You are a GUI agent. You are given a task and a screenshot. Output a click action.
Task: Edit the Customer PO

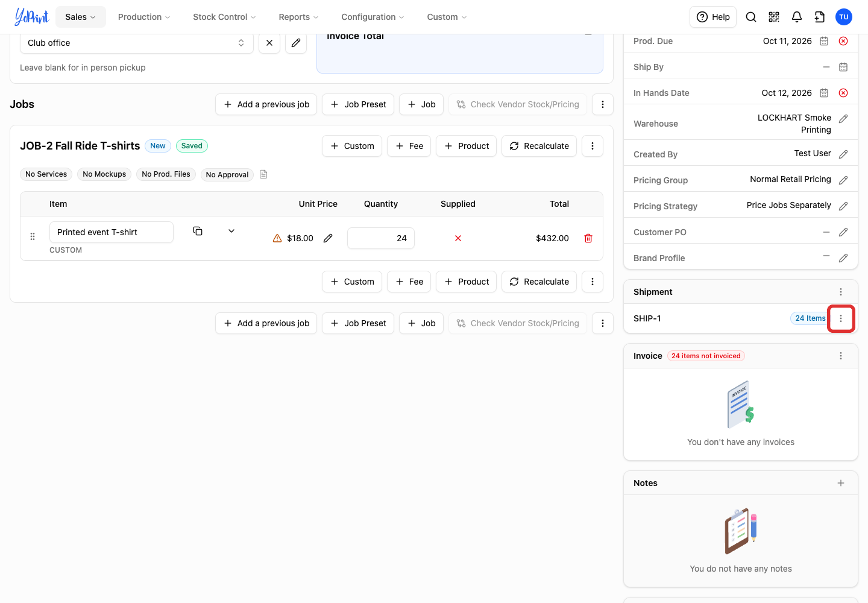[843, 232]
